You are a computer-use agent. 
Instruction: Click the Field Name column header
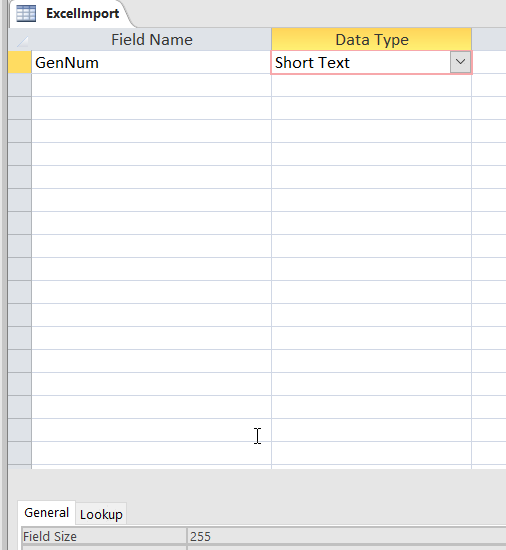coord(151,39)
